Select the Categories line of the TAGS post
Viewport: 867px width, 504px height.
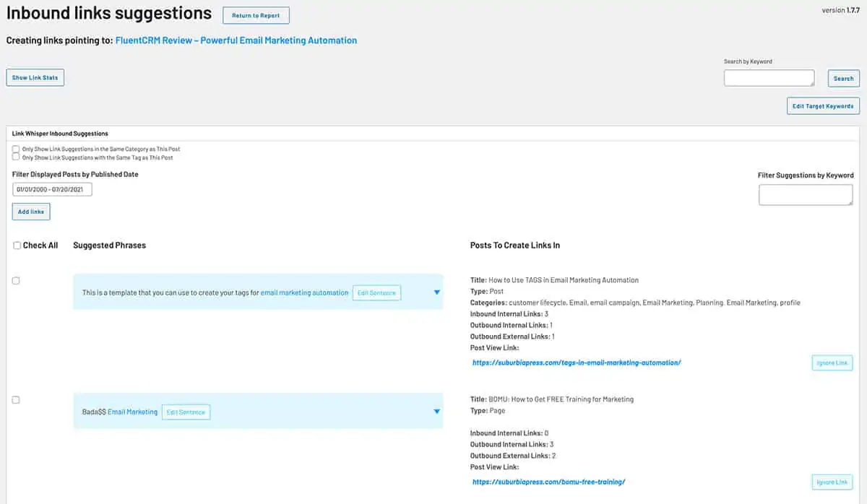click(x=635, y=303)
